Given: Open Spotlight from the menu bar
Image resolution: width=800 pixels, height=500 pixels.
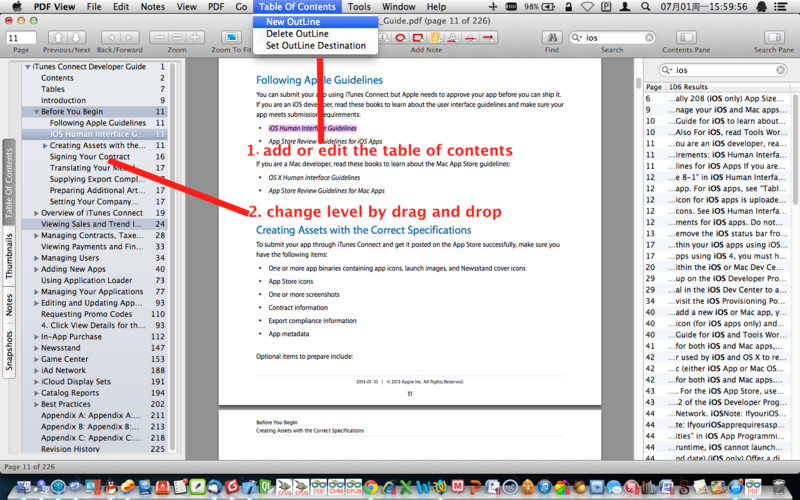Looking at the screenshot, I should (645, 7).
